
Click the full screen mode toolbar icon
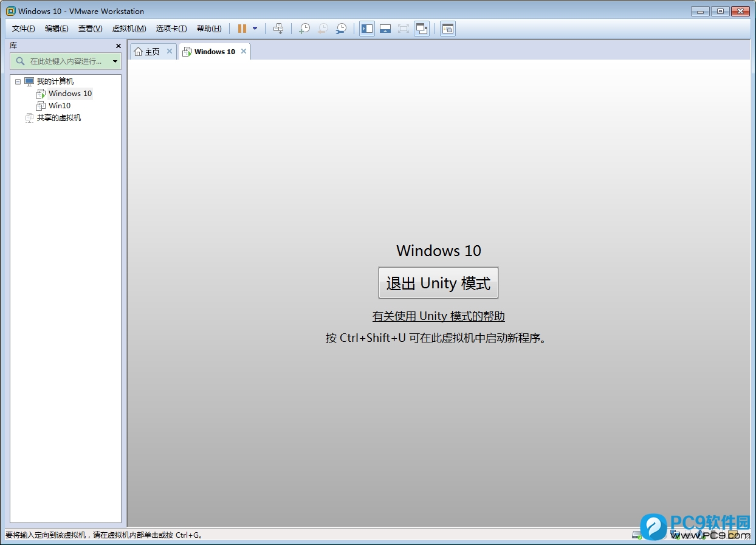click(403, 29)
